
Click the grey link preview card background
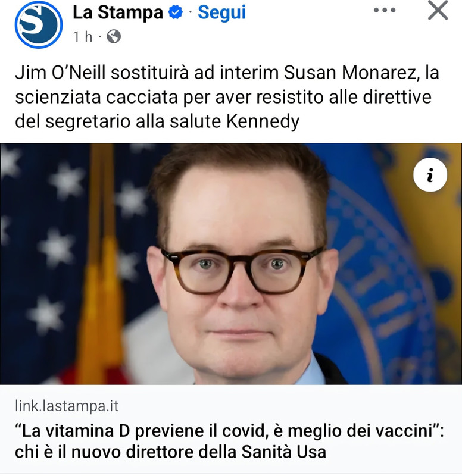coord(231,429)
